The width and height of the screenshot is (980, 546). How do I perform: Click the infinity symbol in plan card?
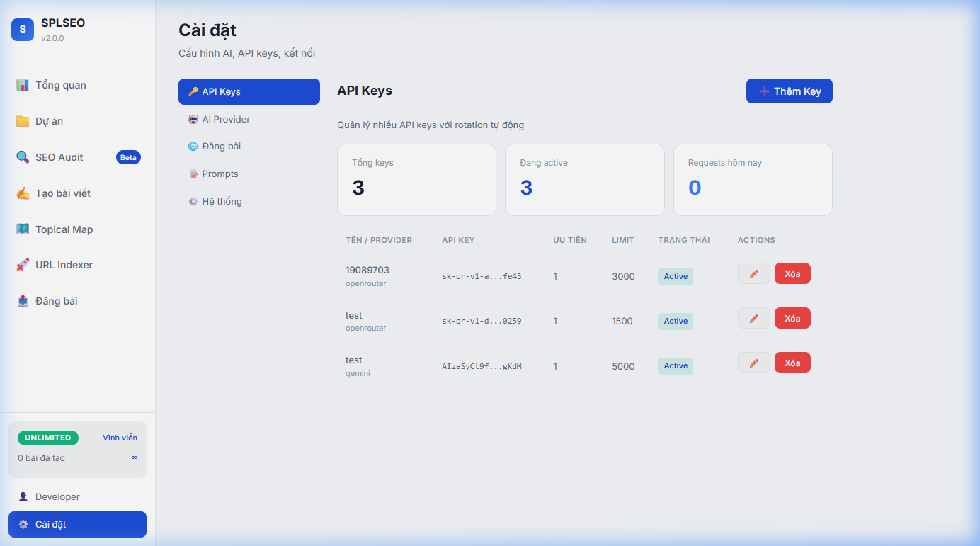click(x=135, y=457)
